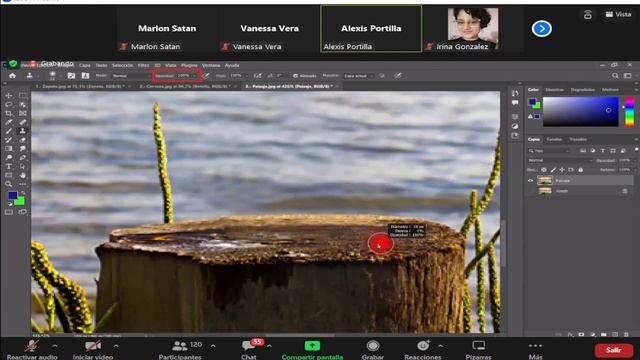Click the red Salir button
640x360 pixels.
[x=613, y=350]
